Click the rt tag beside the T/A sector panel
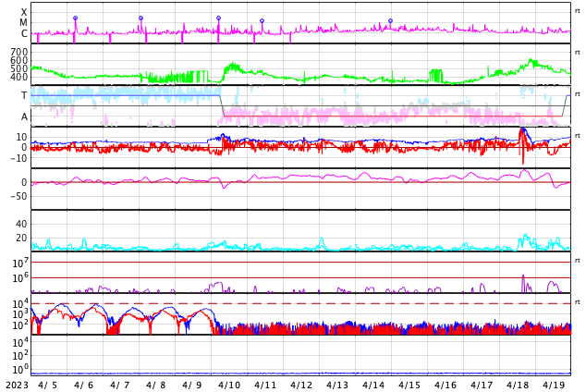The height and width of the screenshot is (392, 586). click(x=578, y=93)
